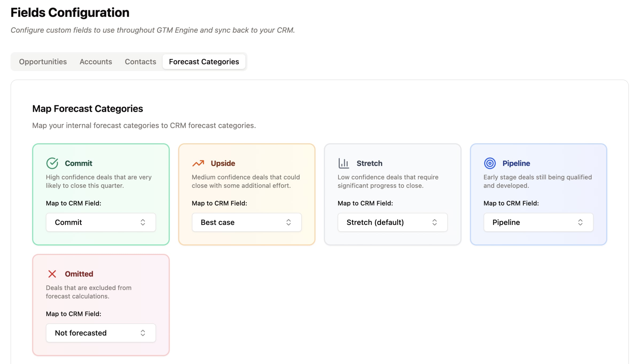Click the Commit card title
641x364 pixels.
(79, 163)
